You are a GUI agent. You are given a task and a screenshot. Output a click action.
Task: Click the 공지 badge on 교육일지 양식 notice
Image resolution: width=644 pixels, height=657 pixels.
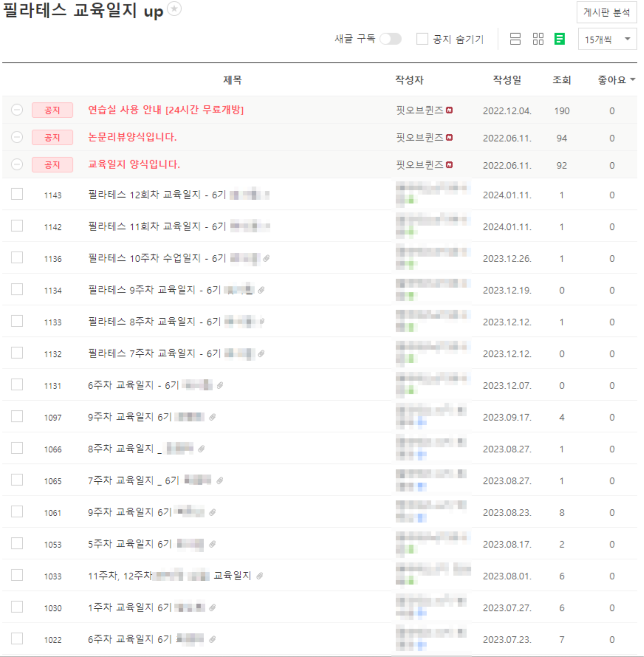(x=52, y=164)
